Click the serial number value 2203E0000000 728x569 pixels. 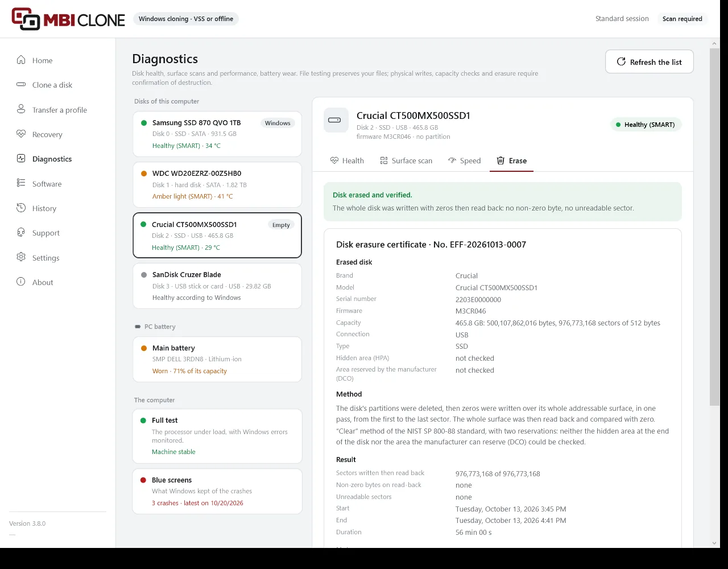(478, 299)
